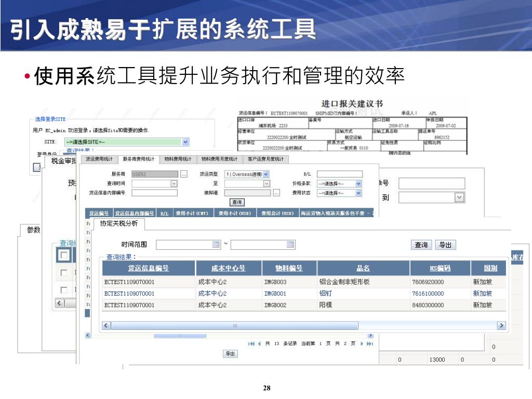Open the 到 dropdown in the right back window

[x=459, y=197]
